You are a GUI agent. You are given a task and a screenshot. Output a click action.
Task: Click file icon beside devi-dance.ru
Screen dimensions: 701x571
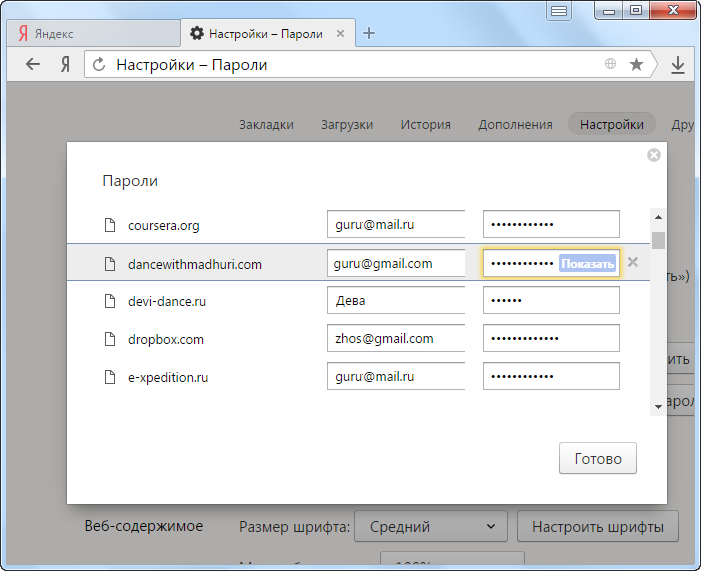tap(110, 301)
